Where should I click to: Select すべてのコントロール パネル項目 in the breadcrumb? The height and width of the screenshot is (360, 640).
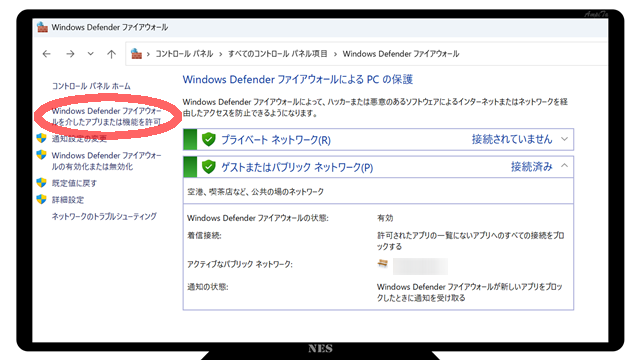coord(278,53)
